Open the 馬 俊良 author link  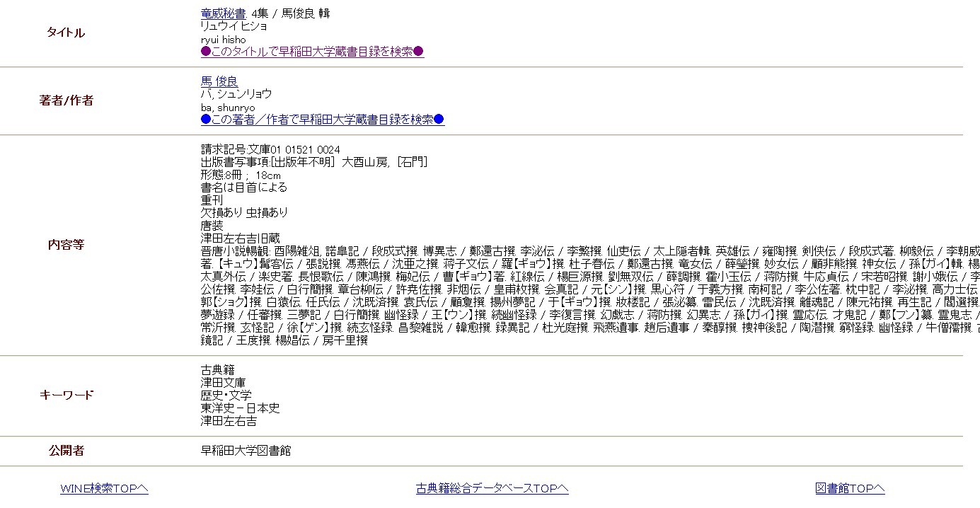click(219, 81)
